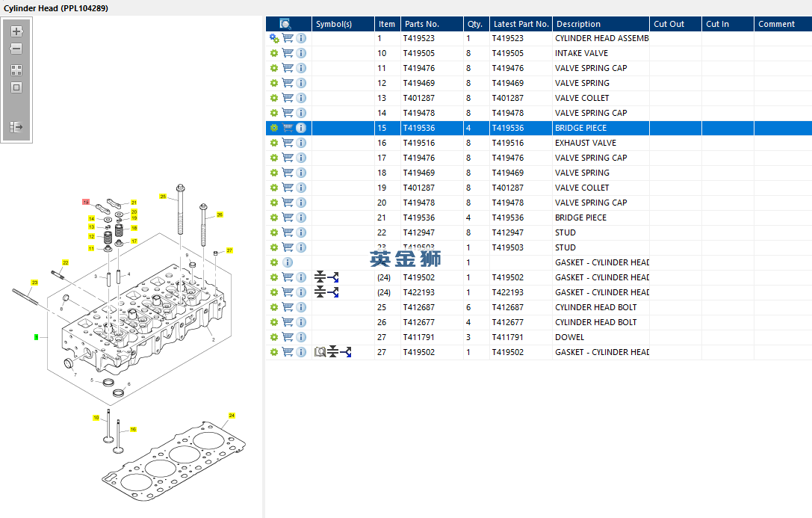The height and width of the screenshot is (518, 812).
Task: Add DOWEL T411791 to shopping cart
Action: (x=288, y=337)
